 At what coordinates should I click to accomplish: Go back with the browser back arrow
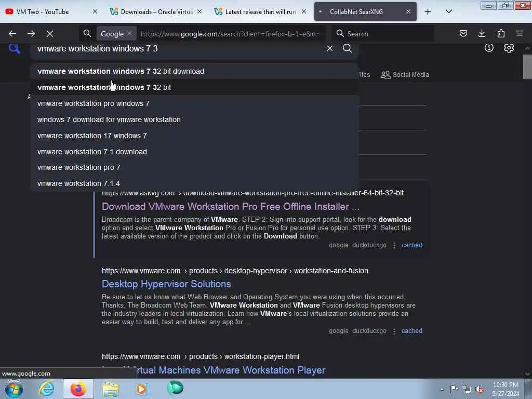(12, 34)
